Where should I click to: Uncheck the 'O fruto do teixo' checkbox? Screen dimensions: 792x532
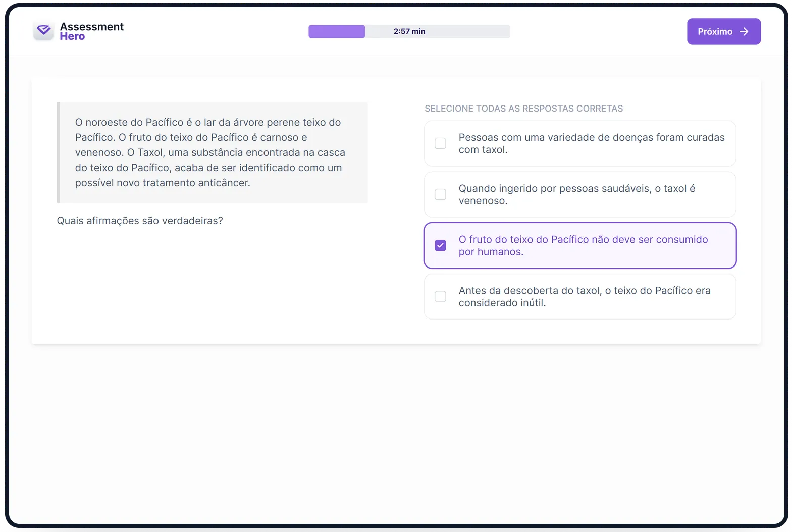[x=440, y=245]
